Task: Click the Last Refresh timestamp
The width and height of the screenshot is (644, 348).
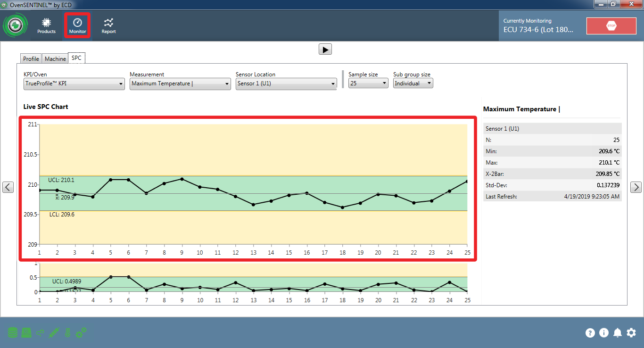Action: click(592, 197)
